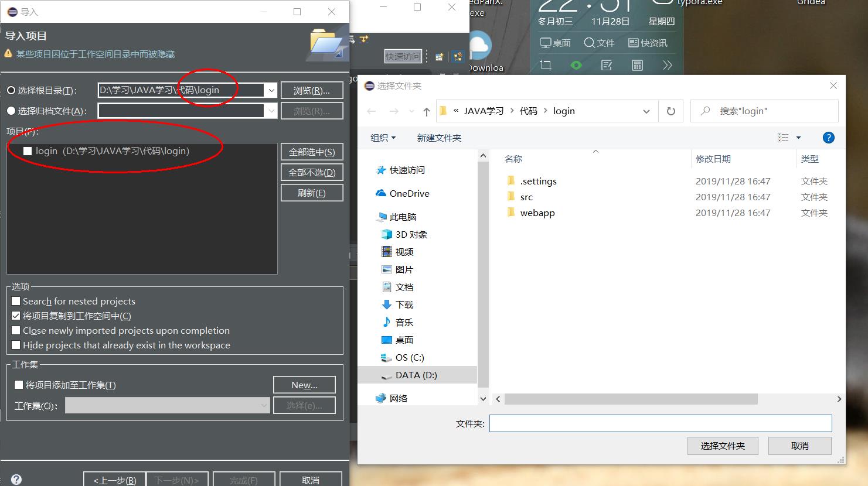Viewport: 868px width, 486px height.
Task: Click back arrow in folder dialog
Action: click(372, 111)
